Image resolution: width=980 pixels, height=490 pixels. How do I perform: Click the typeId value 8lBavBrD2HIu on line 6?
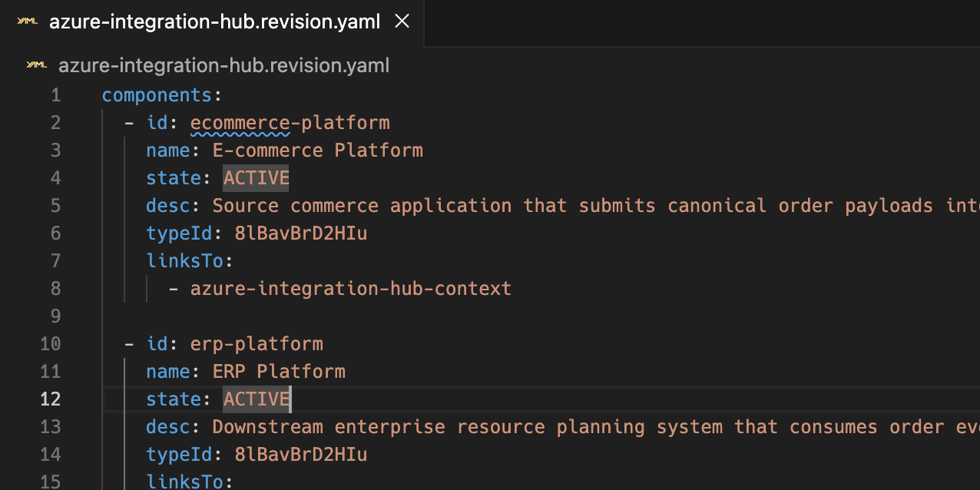(x=300, y=233)
